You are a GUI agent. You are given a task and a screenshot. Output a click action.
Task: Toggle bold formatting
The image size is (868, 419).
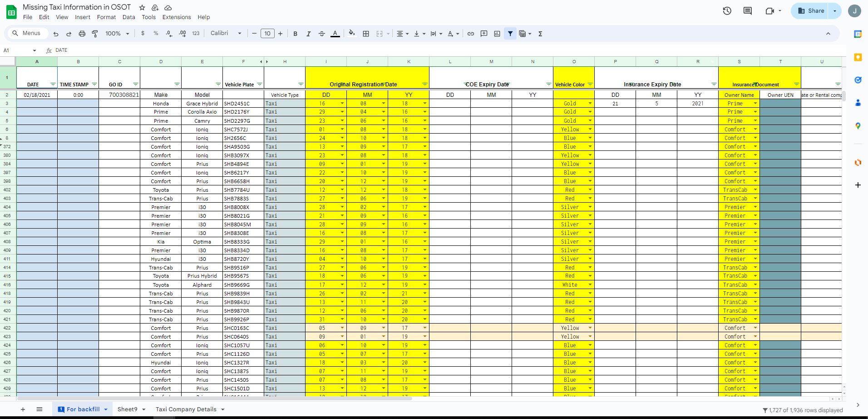tap(296, 34)
